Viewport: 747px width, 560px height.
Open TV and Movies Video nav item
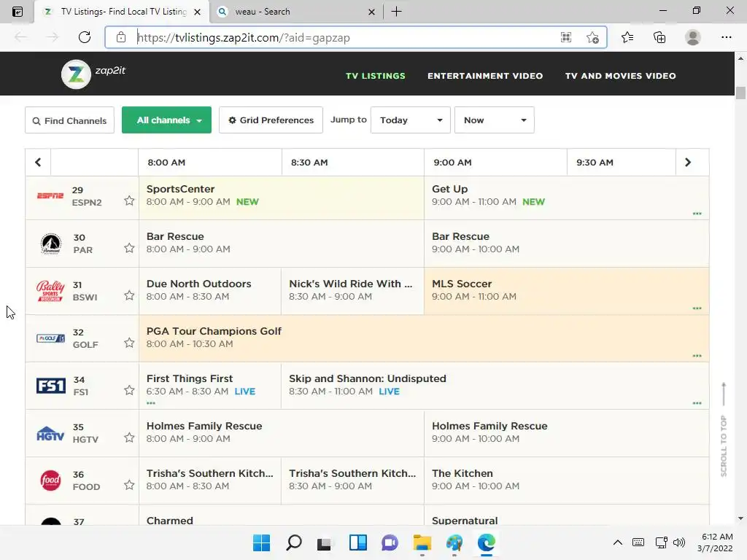[620, 76]
